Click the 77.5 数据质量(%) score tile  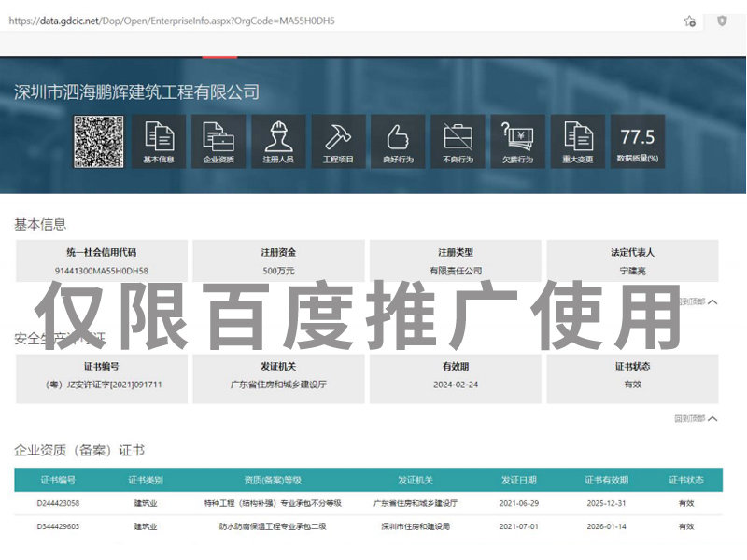click(638, 142)
